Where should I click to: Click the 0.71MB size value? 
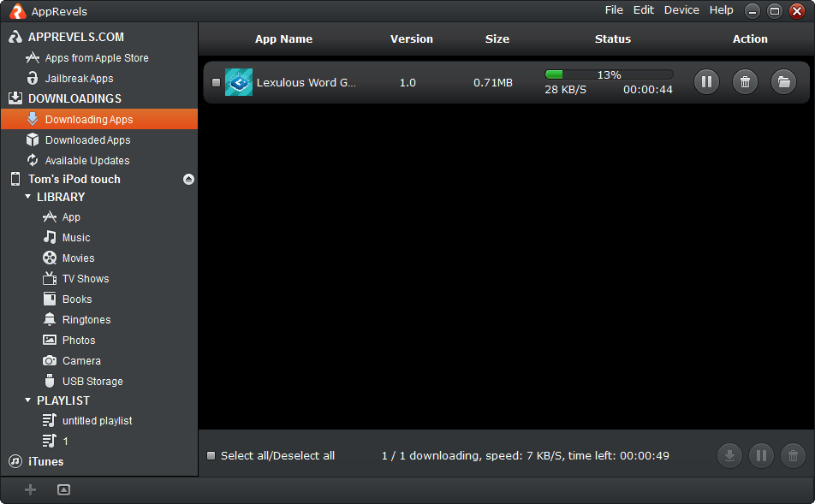point(493,83)
